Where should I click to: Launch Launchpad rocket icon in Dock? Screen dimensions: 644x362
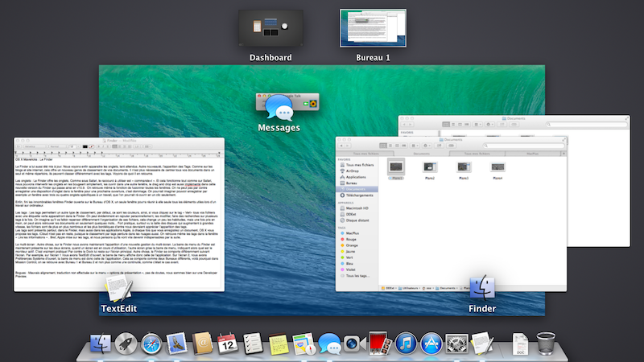(126, 343)
